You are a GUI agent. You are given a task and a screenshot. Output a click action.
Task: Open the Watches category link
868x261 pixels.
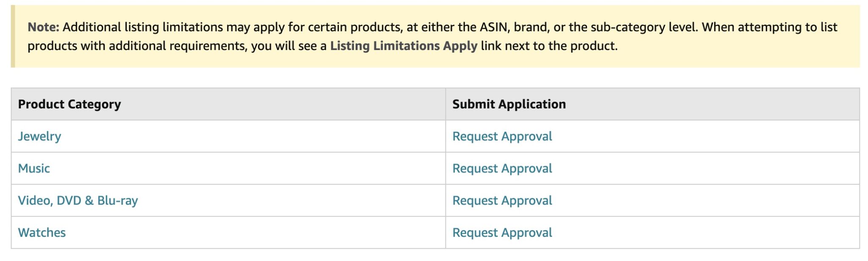click(x=42, y=233)
